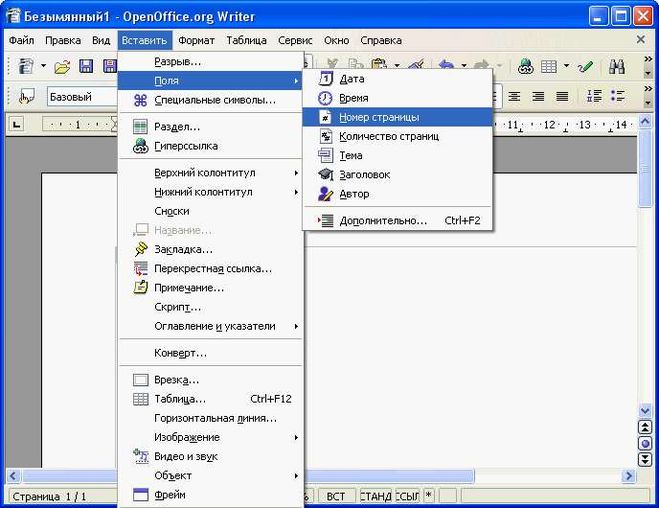The width and height of the screenshot is (659, 508).
Task: Open the Формат menu
Action: pos(196,40)
